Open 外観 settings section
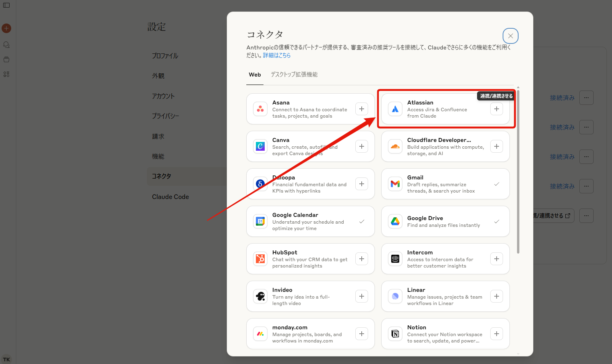 pos(158,76)
